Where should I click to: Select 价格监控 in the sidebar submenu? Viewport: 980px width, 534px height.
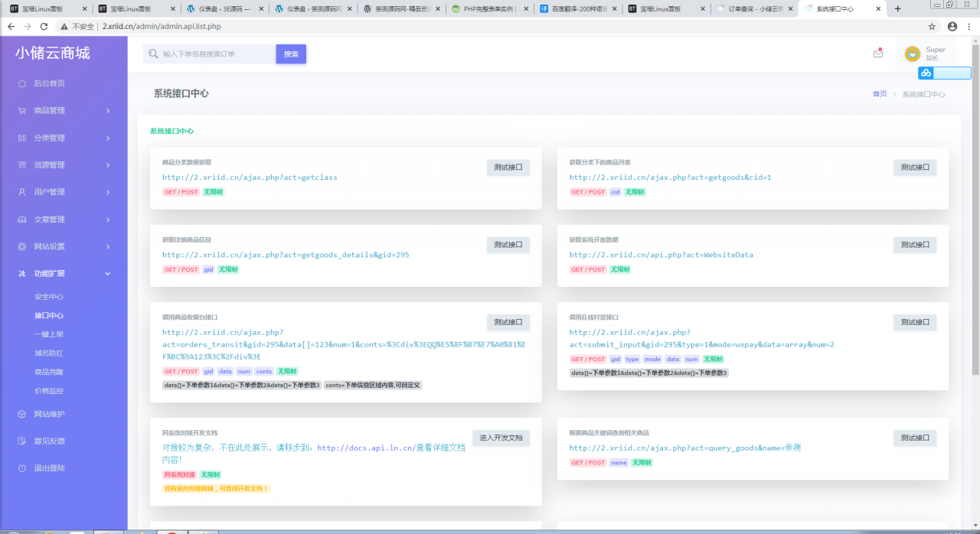tap(49, 391)
